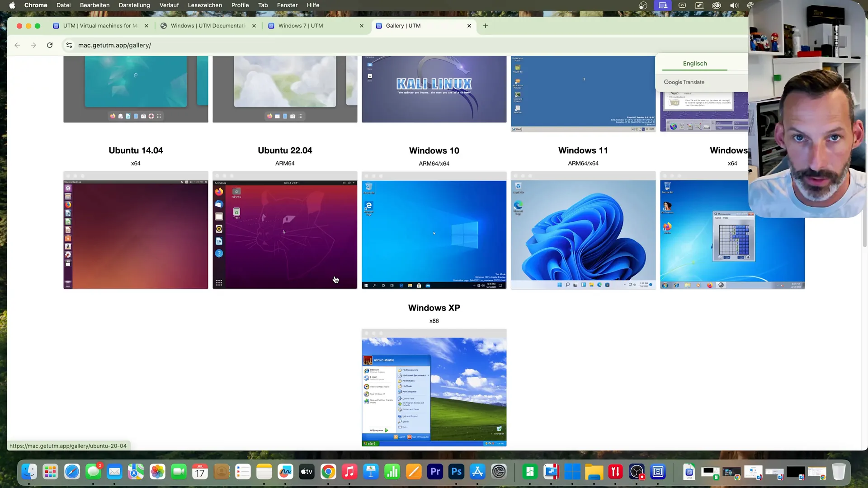Open the Datei menu
Image resolution: width=868 pixels, height=488 pixels.
tap(63, 5)
